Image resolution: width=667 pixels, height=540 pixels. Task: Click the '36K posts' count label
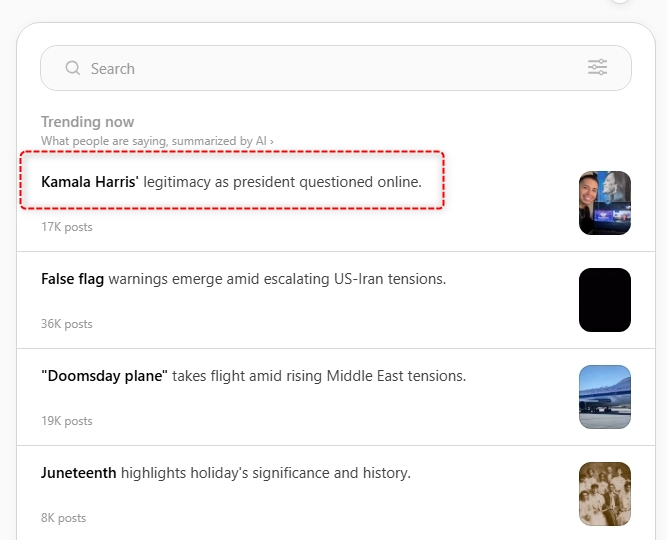click(67, 324)
